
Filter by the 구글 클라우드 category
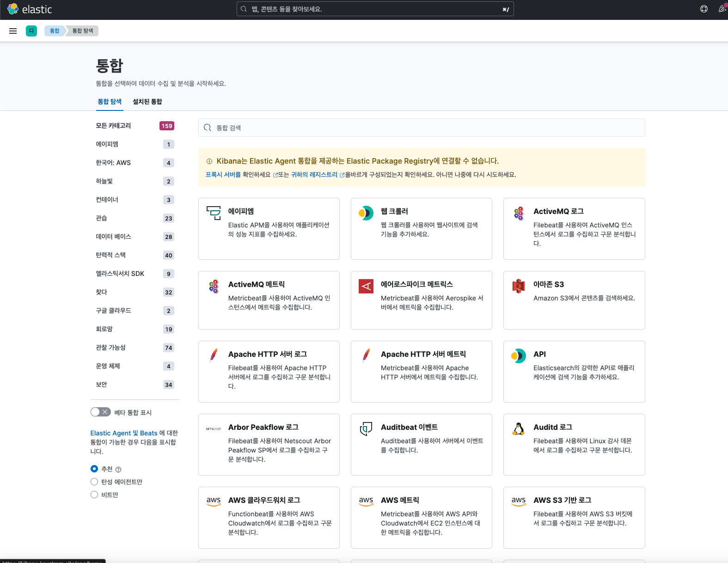[135, 311]
